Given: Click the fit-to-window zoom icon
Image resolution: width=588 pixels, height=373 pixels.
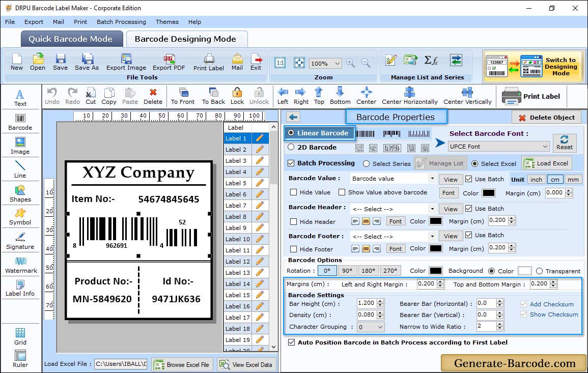Looking at the screenshot, I should click(299, 63).
